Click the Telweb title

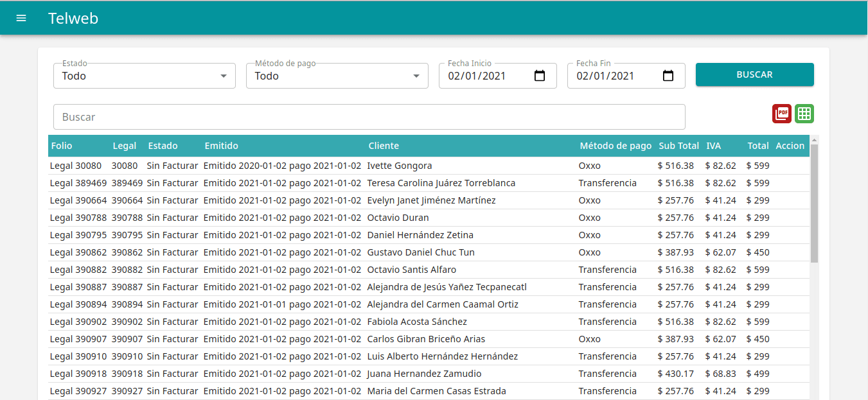point(73,18)
